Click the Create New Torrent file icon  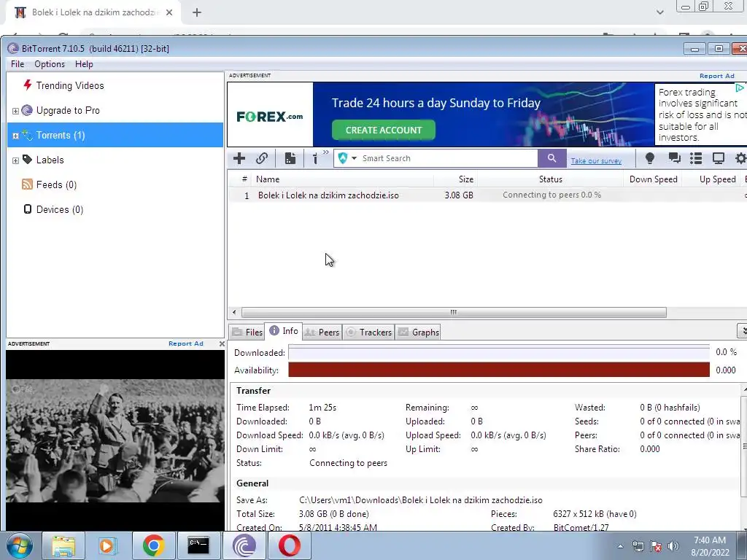(290, 158)
